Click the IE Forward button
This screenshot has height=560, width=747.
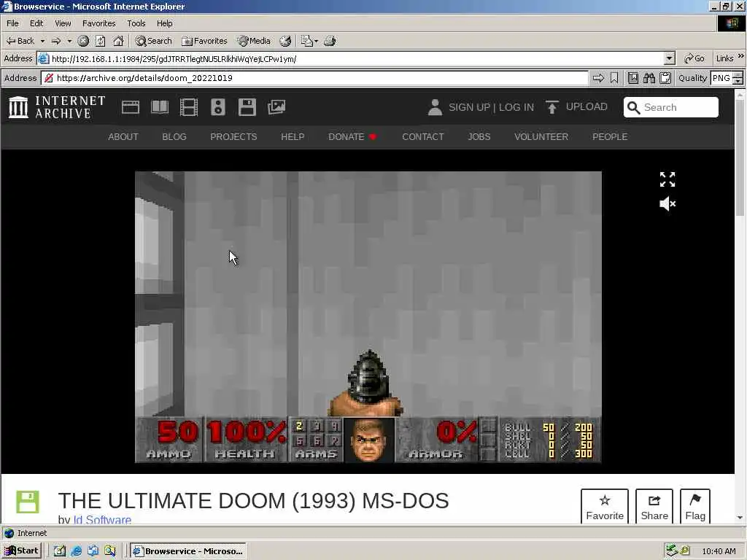pos(56,41)
